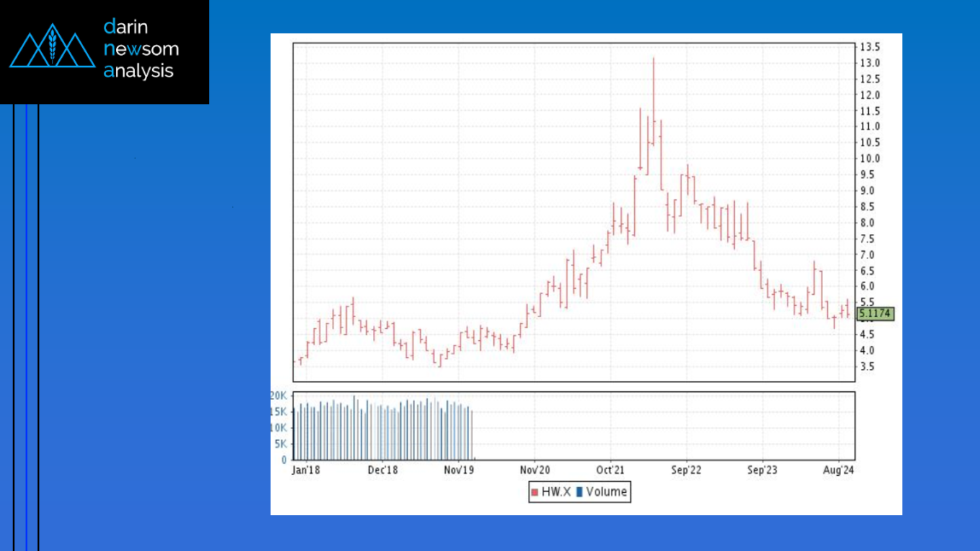Screen dimensions: 980x551
Task: Click the 13.5 price axis label
Action: pos(870,47)
